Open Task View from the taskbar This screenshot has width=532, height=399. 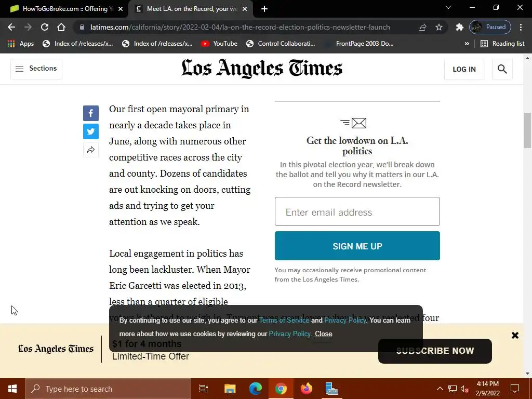click(204, 389)
